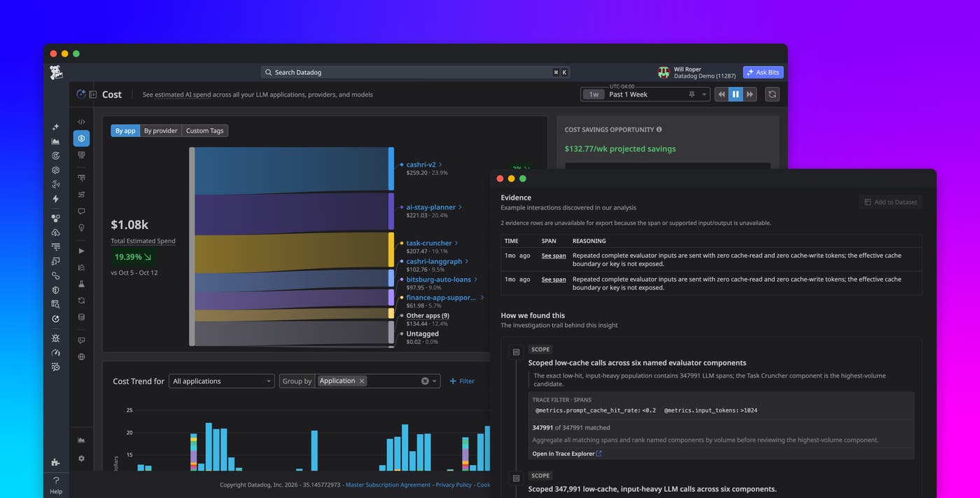
Task: Expand the ai-stay-planner chevron
Action: click(x=460, y=207)
